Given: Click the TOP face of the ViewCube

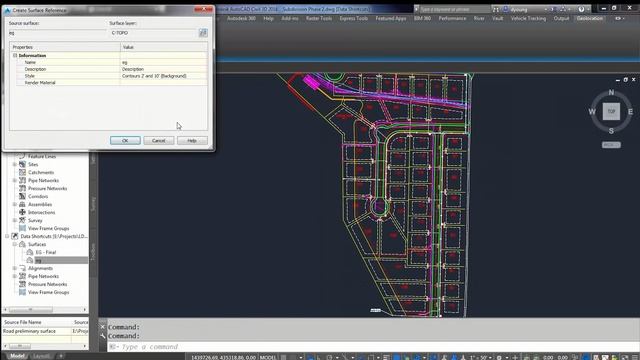Looking at the screenshot, I should click(x=611, y=111).
